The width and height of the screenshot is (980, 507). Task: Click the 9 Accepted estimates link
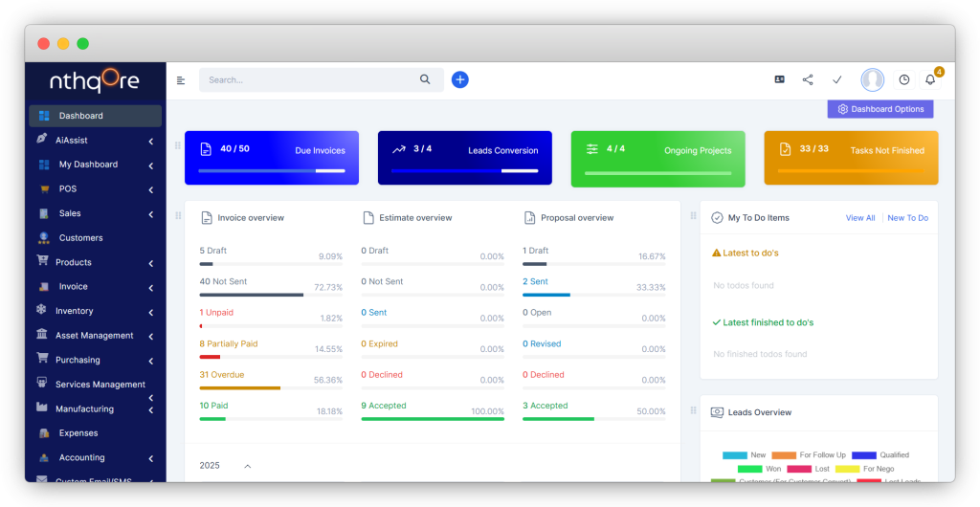pos(384,406)
